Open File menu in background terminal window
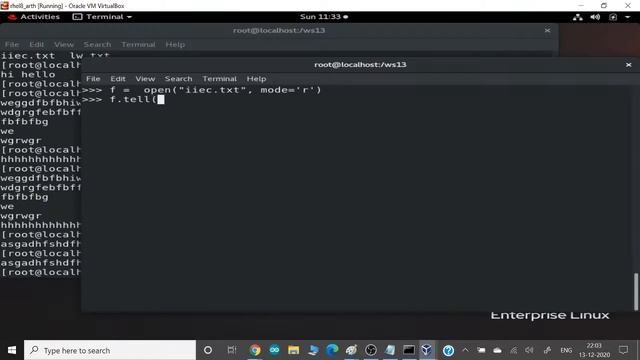640x360 pixels. coord(12,44)
